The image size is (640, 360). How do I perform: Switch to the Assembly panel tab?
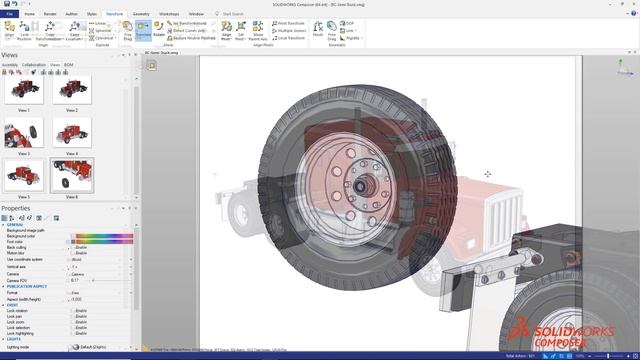(10, 65)
